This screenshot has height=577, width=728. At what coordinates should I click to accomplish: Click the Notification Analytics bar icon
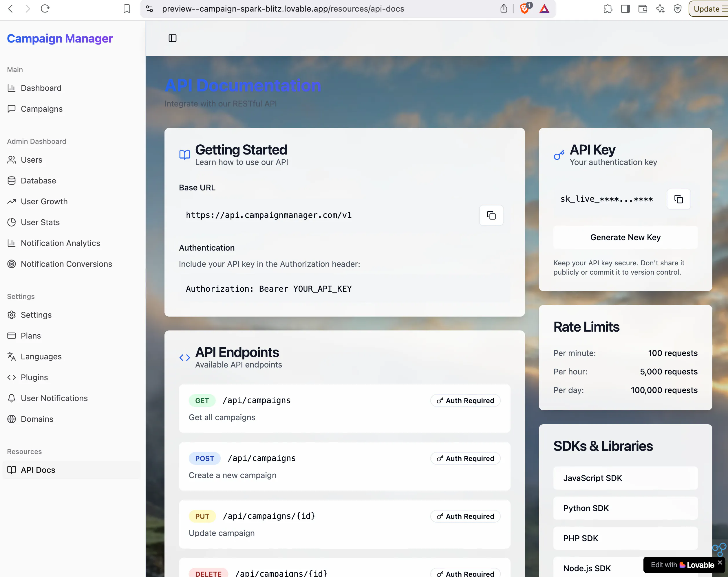point(12,243)
